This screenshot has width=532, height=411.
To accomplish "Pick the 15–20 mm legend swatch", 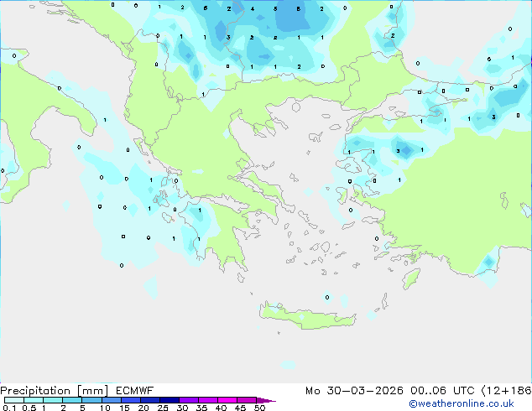I will [x=130, y=400].
